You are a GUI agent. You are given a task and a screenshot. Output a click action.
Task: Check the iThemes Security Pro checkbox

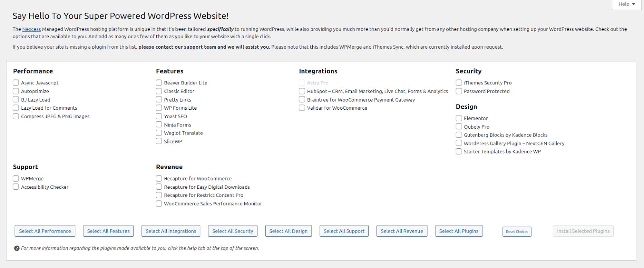pos(459,82)
